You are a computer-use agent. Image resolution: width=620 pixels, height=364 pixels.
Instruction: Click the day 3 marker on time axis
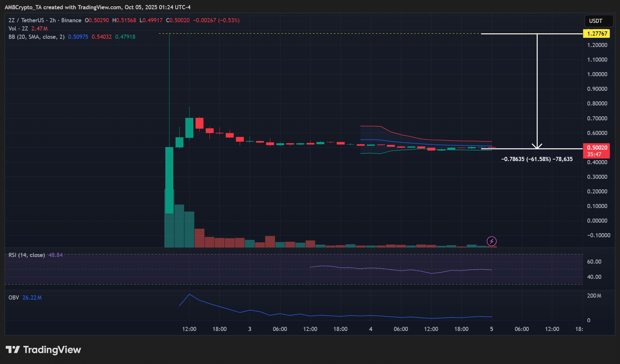pos(250,329)
